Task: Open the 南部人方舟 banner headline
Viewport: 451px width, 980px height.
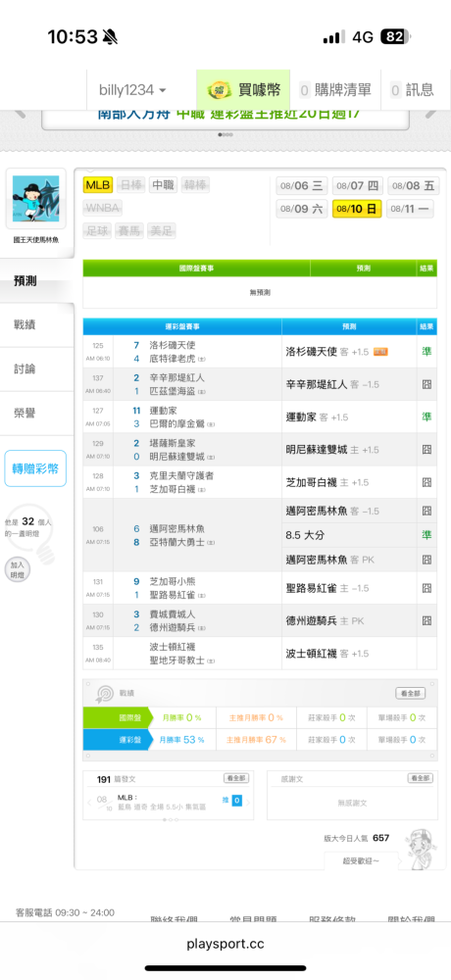Action: [228, 115]
